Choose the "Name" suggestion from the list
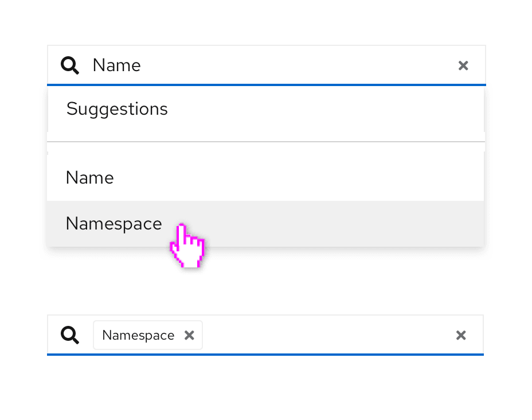Viewport: 532px width, 420px height. [x=89, y=178]
